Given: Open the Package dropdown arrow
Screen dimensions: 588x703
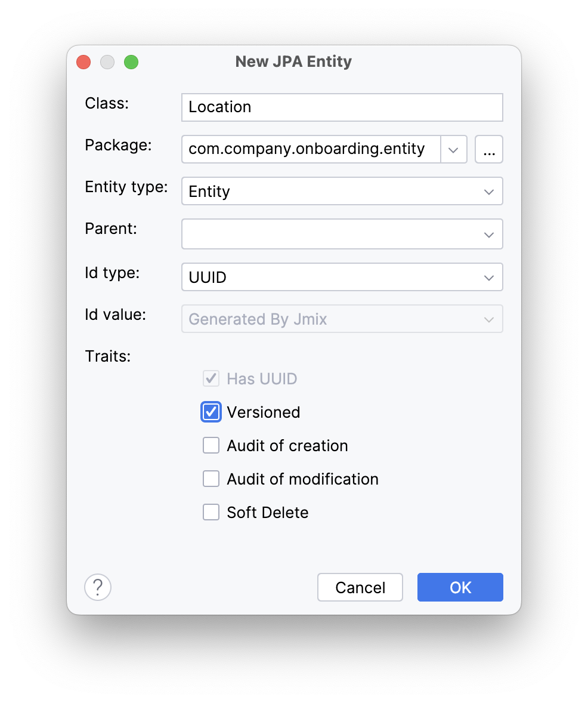Looking at the screenshot, I should 453,149.
